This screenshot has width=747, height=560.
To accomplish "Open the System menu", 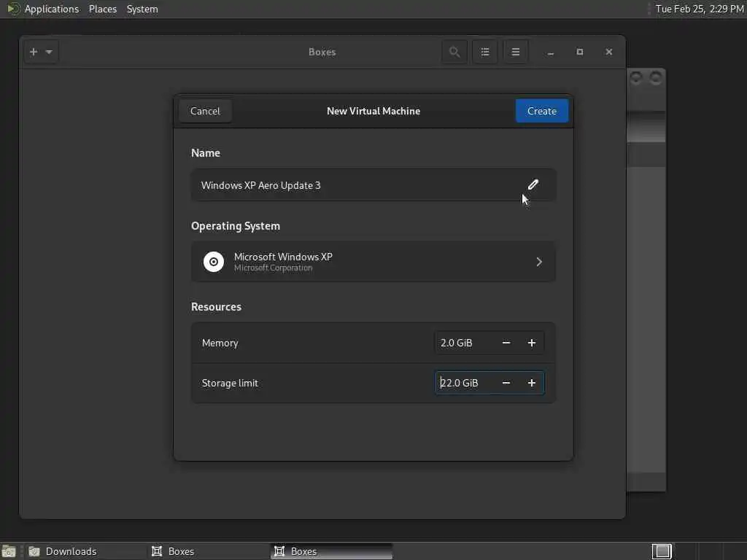I will [x=142, y=9].
